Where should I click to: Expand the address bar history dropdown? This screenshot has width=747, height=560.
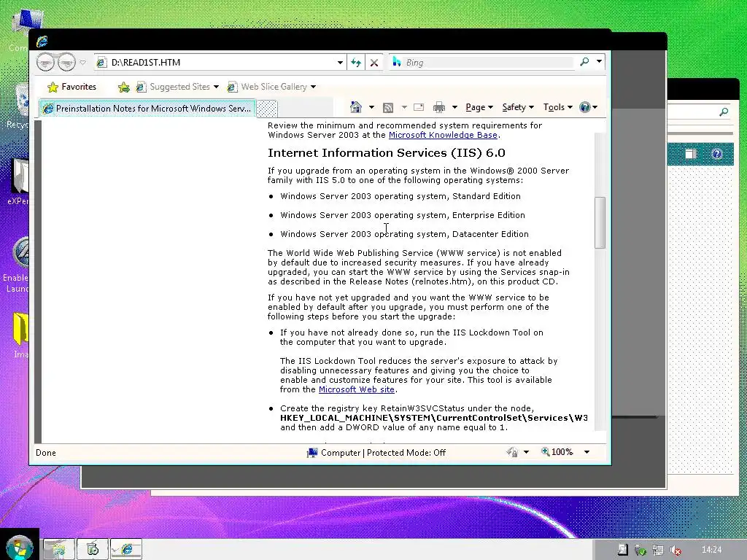(340, 63)
